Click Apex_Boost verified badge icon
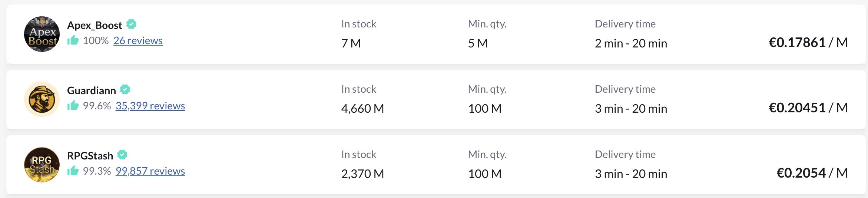This screenshot has width=868, height=198. 131,24
